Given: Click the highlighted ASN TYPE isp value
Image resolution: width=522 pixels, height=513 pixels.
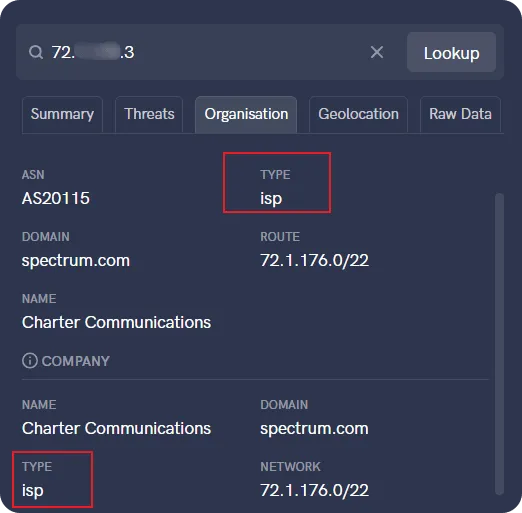Looking at the screenshot, I should pos(271,199).
